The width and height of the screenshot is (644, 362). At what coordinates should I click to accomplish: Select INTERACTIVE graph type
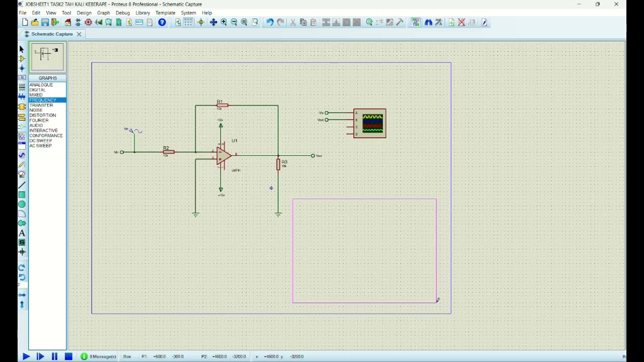[43, 130]
